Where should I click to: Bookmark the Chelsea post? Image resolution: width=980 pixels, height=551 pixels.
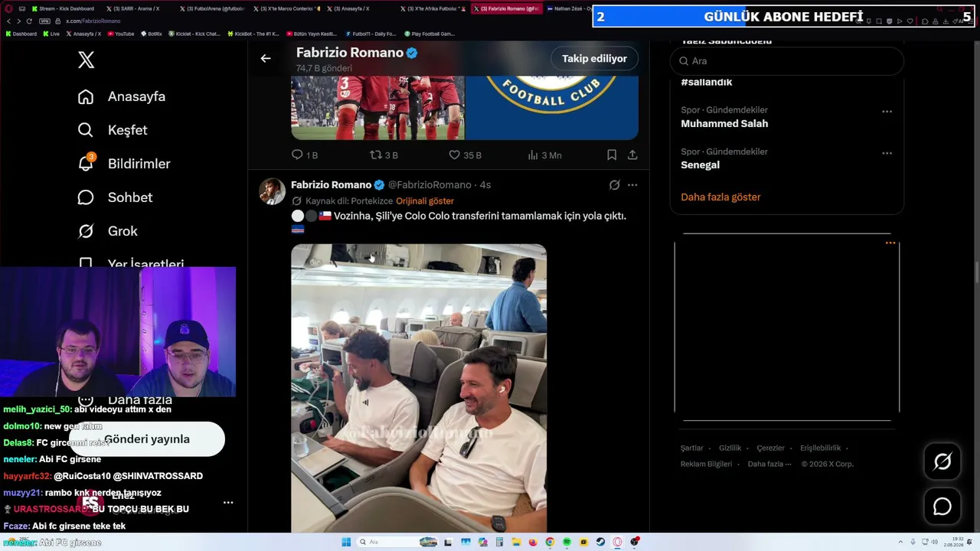coord(612,155)
